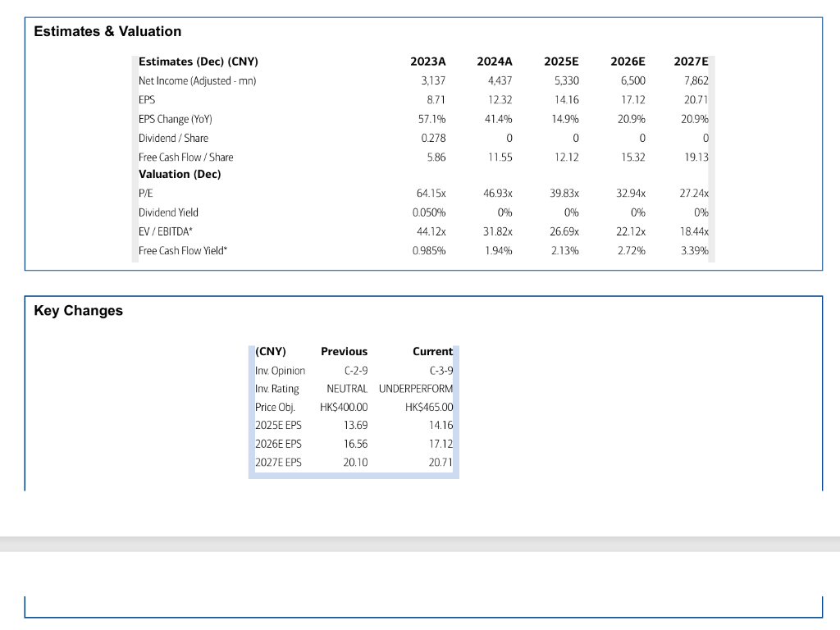Click the Inv. Opinion row label
The width and height of the screenshot is (840, 630).
[280, 371]
